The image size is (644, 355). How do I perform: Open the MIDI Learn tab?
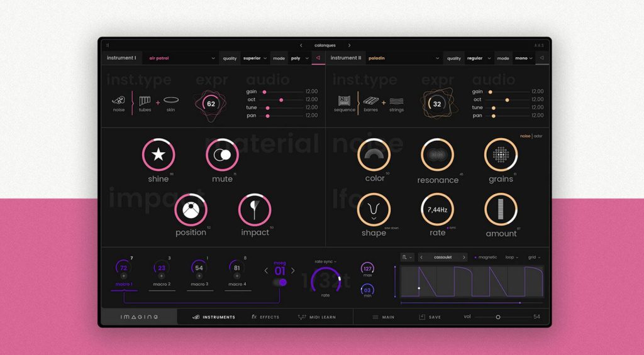(x=316, y=317)
